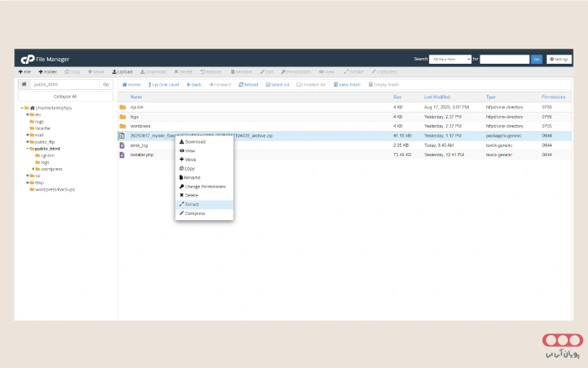Choose Copy from the context menu

coord(204,169)
